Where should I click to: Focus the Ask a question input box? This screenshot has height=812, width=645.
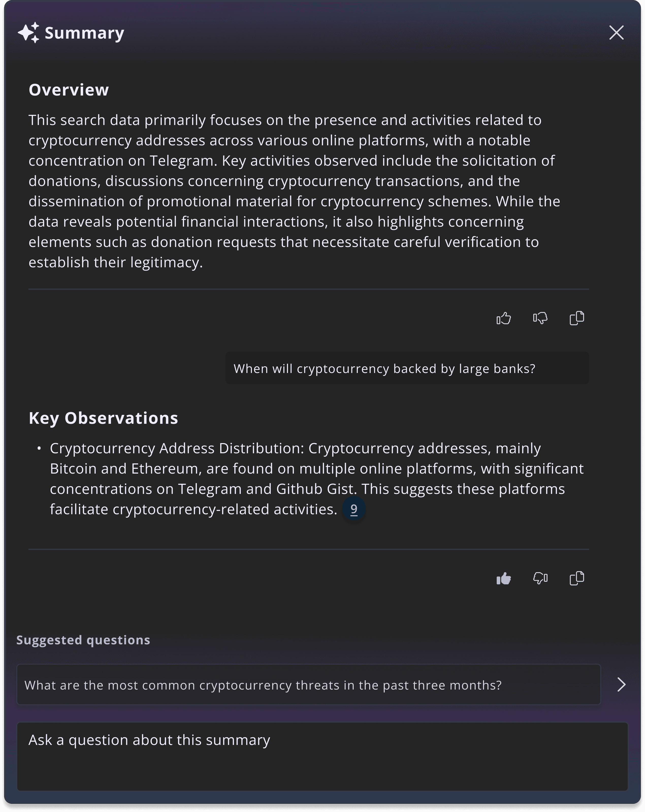click(x=322, y=756)
